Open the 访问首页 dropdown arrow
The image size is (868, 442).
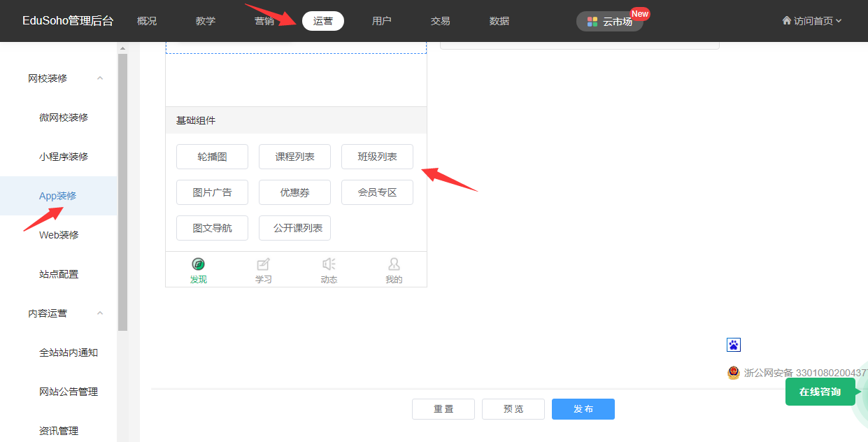point(839,21)
